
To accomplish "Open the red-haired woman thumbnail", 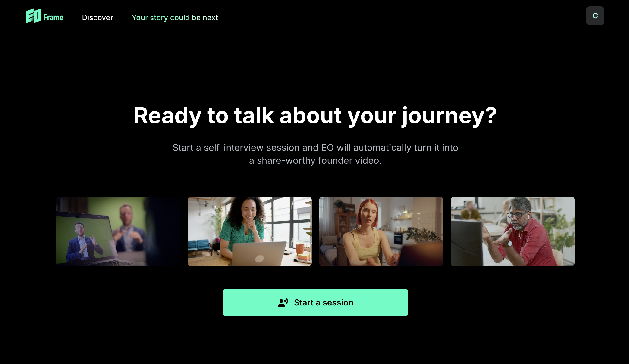I will click(381, 231).
